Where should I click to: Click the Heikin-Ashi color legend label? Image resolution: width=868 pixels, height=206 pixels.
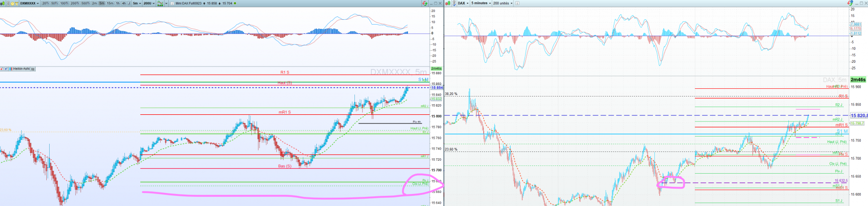pos(19,69)
